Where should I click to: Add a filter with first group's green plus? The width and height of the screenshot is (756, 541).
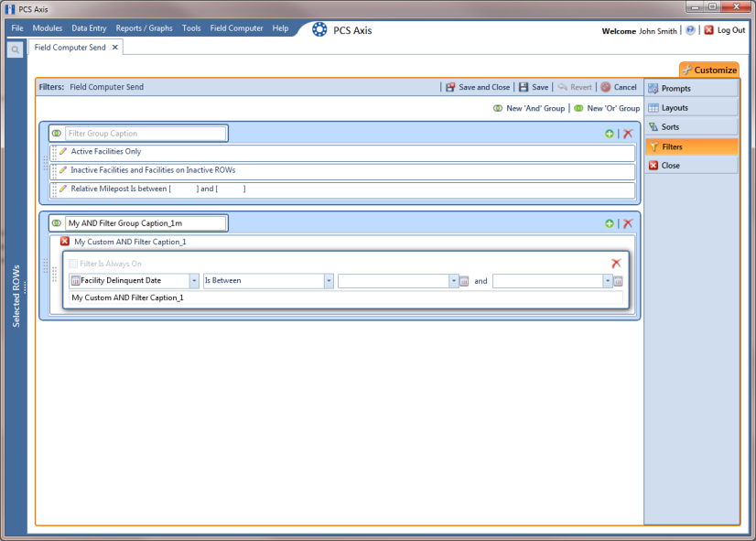609,134
